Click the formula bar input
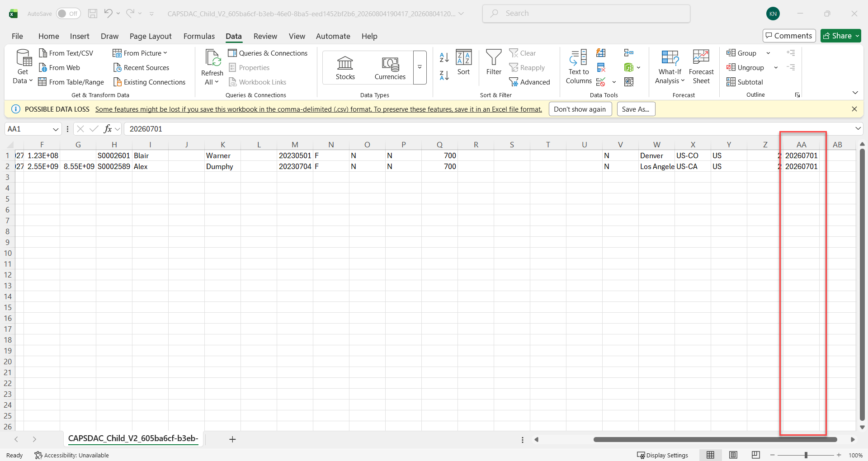This screenshot has height=461, width=868. tap(489, 129)
